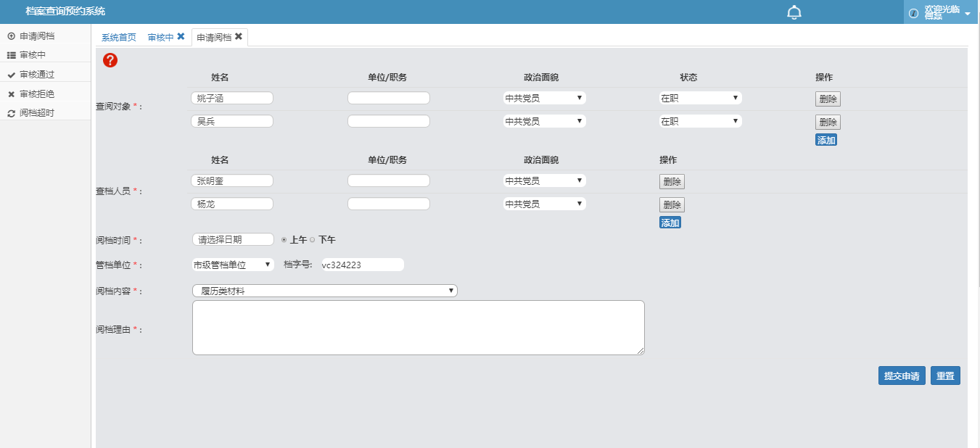Expand the 阅档内容 履历类材料 dropdown
The width and height of the screenshot is (980, 448).
pyautogui.click(x=324, y=291)
